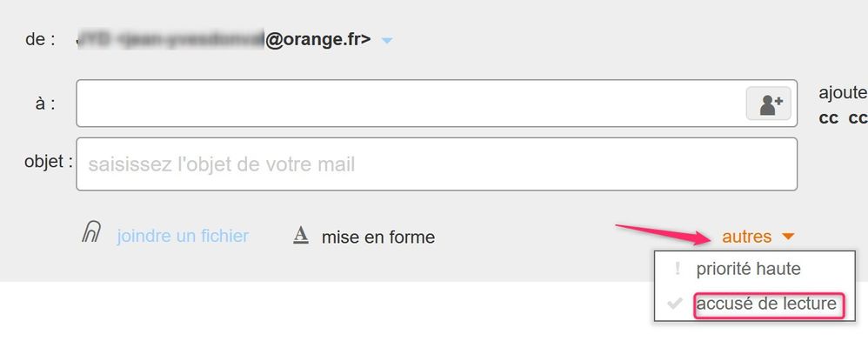Click the objet : field label
This screenshot has width=868, height=341.
49,162
